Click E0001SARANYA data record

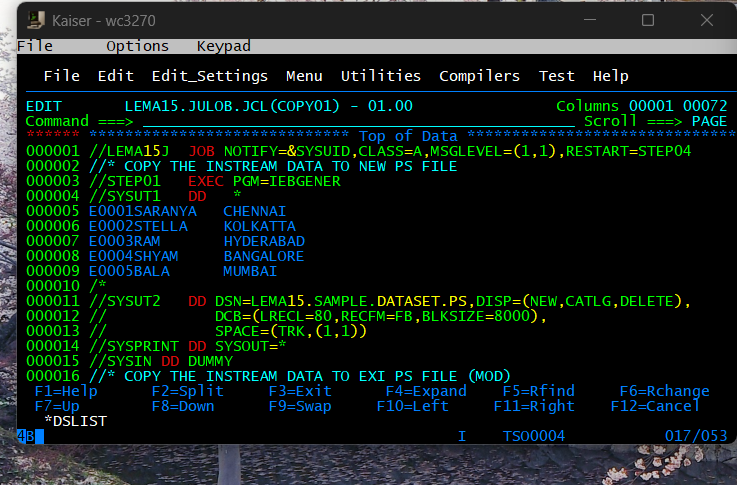[x=142, y=211]
